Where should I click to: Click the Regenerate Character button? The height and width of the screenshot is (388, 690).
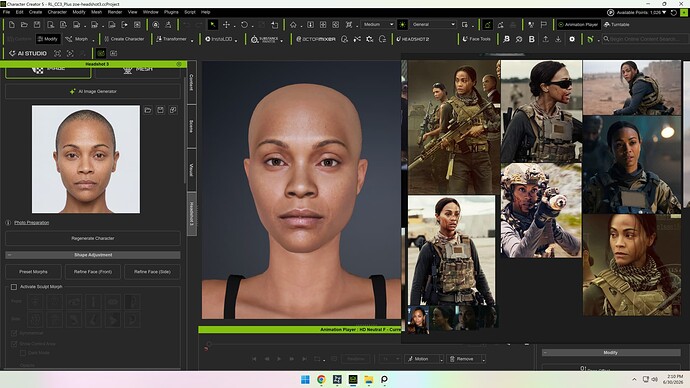(93, 238)
